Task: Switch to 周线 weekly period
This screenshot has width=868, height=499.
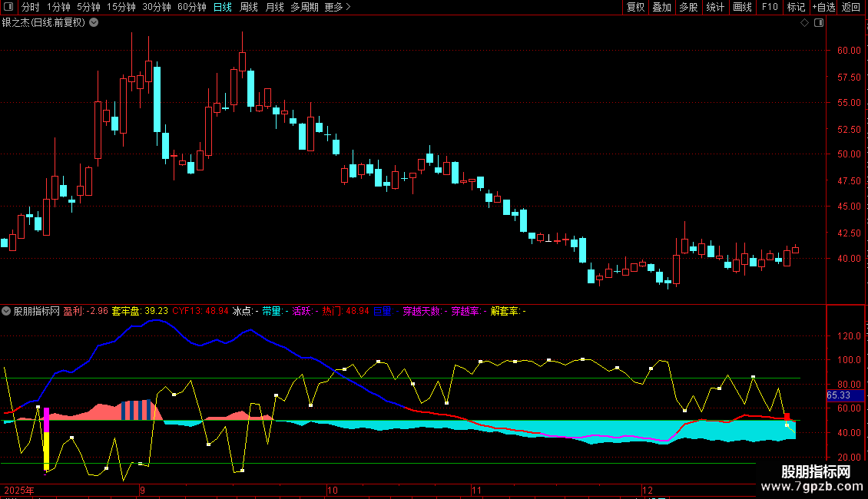Action: click(249, 7)
